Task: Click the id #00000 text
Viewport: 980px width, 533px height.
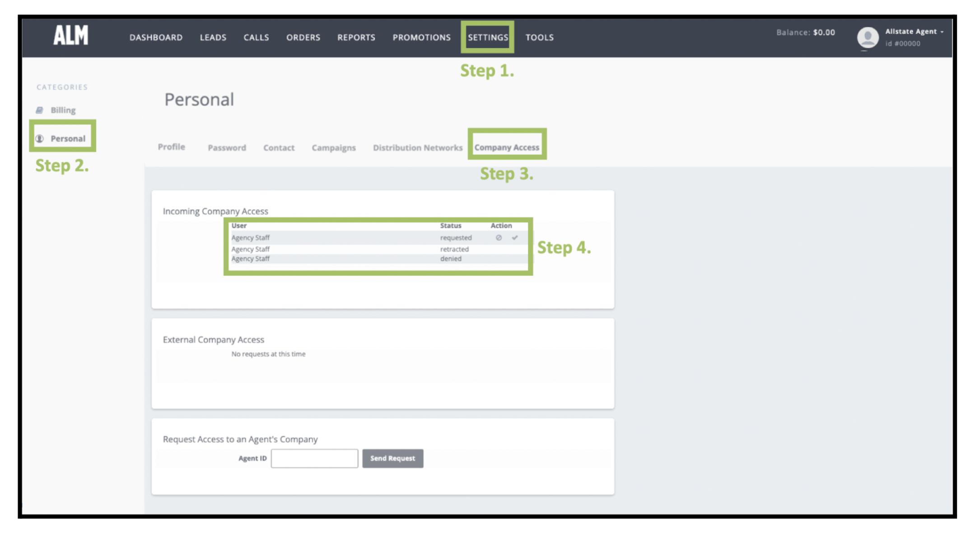Action: 903,44
